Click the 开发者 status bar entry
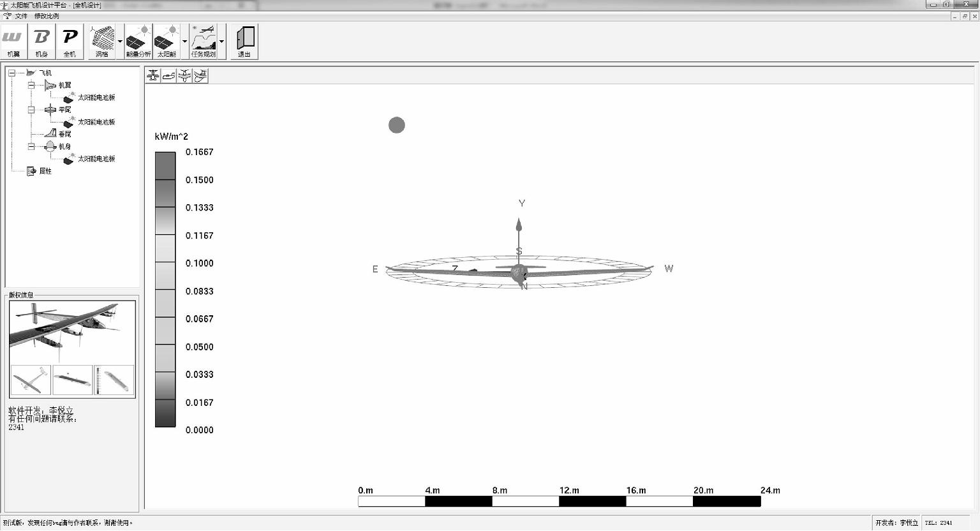 tap(896, 523)
